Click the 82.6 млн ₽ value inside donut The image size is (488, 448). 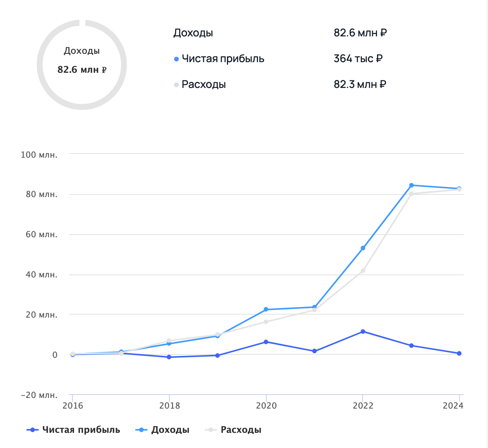tap(82, 70)
